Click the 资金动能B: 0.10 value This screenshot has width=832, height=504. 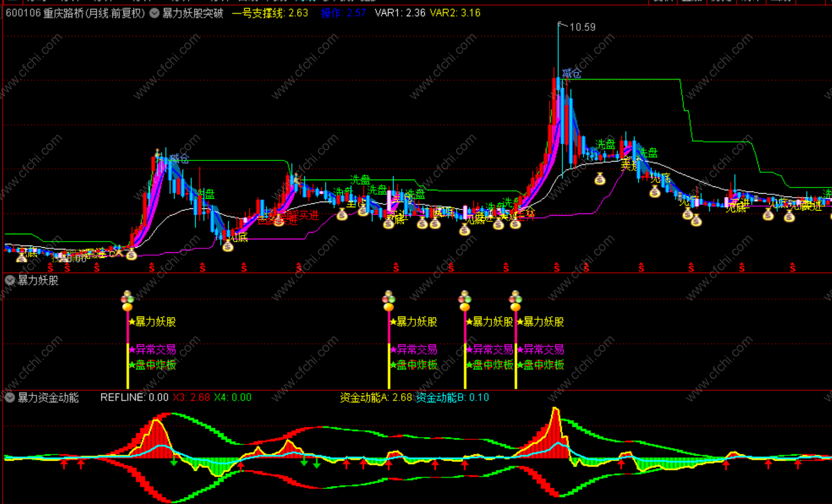(453, 398)
